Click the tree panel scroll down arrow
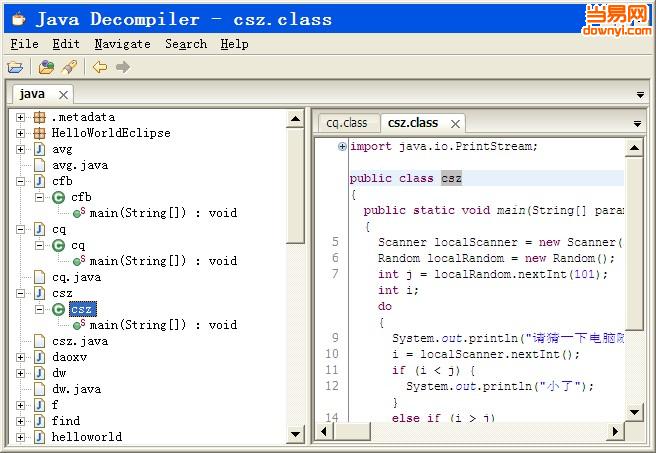Image resolution: width=656 pixels, height=453 pixels. pos(295,434)
